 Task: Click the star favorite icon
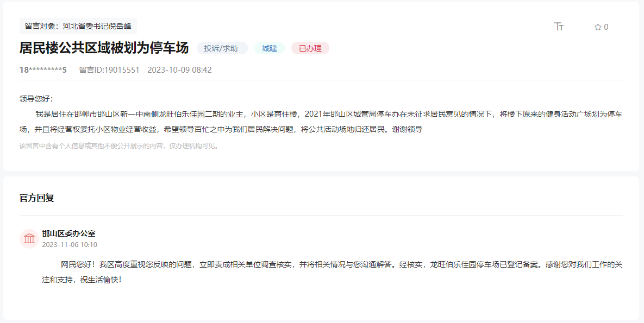coord(598,27)
